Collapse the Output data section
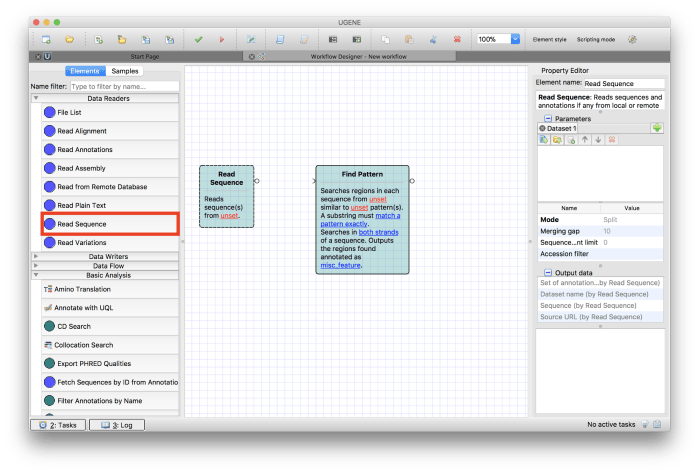 click(547, 272)
